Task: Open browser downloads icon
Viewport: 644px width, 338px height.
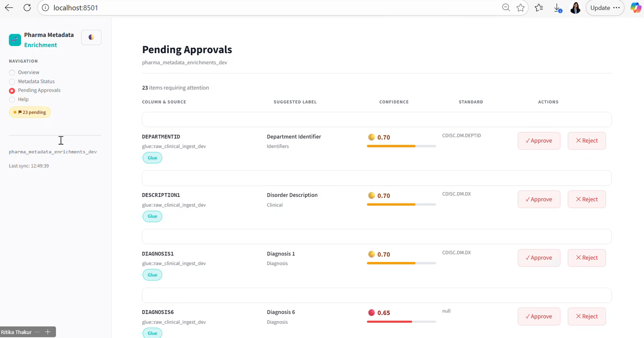Action: 558,8
